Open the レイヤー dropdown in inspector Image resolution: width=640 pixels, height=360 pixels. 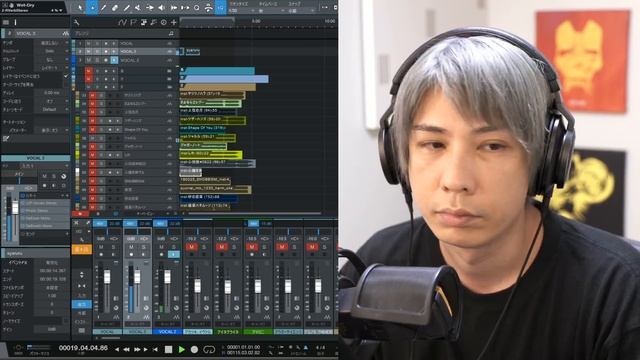point(51,68)
